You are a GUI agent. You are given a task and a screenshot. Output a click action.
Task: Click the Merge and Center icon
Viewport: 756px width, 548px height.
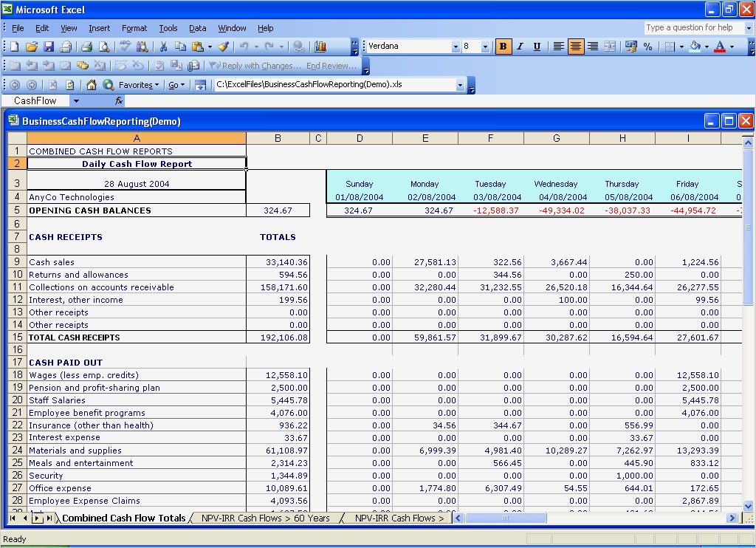click(609, 47)
